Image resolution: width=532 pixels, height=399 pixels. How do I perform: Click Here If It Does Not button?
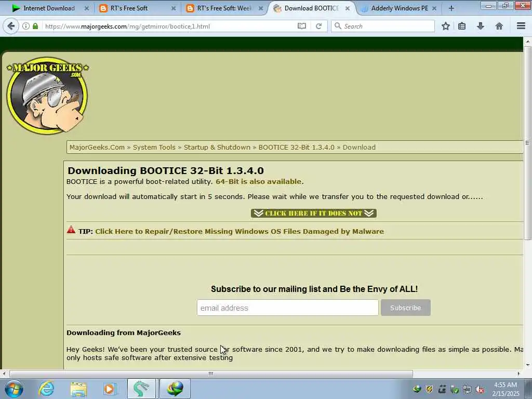coord(313,213)
